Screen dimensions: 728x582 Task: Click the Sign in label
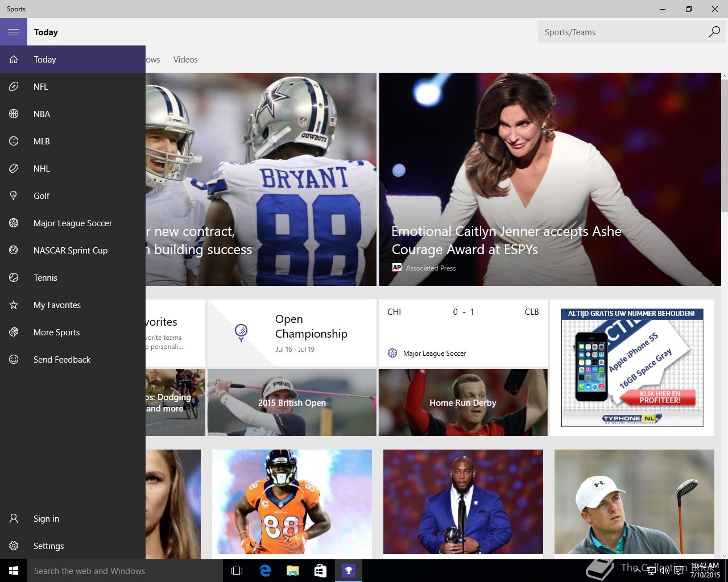coord(46,518)
